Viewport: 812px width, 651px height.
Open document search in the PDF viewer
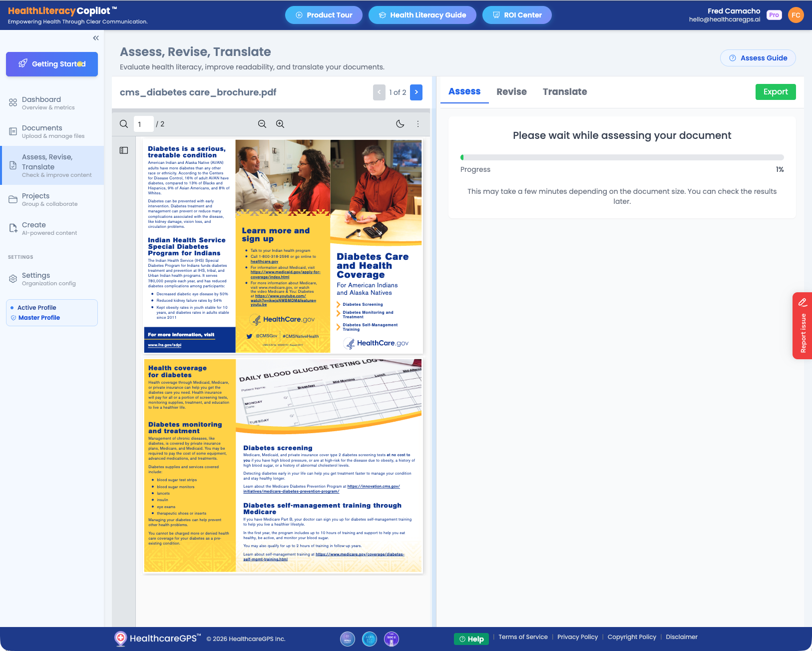click(x=123, y=123)
